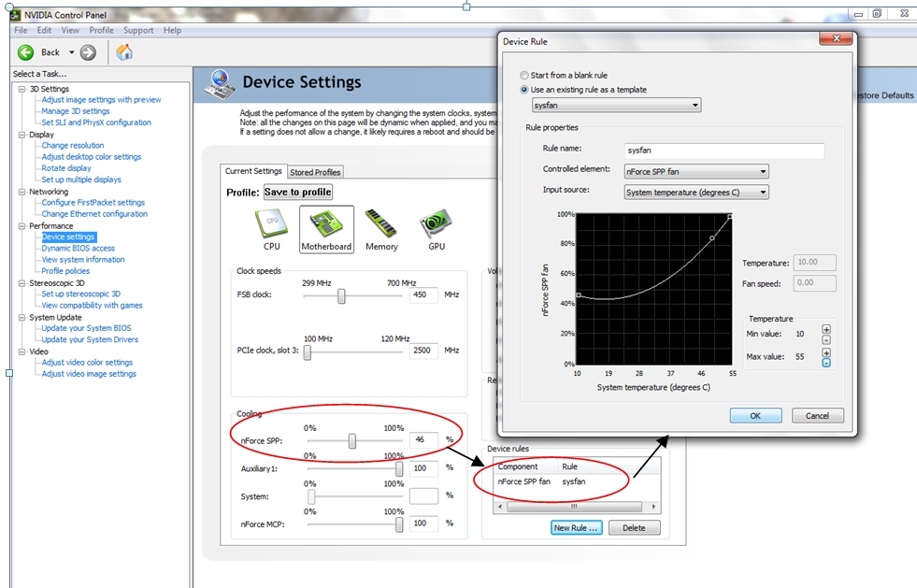The image size is (917, 588).
Task: Open 'Update your System BIOS' task
Action: (x=86, y=328)
